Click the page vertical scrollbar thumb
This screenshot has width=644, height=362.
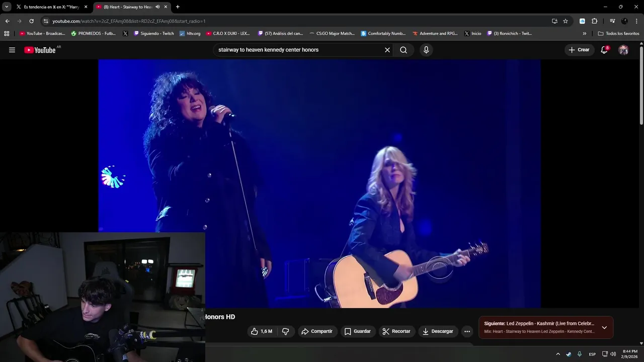tap(641, 85)
